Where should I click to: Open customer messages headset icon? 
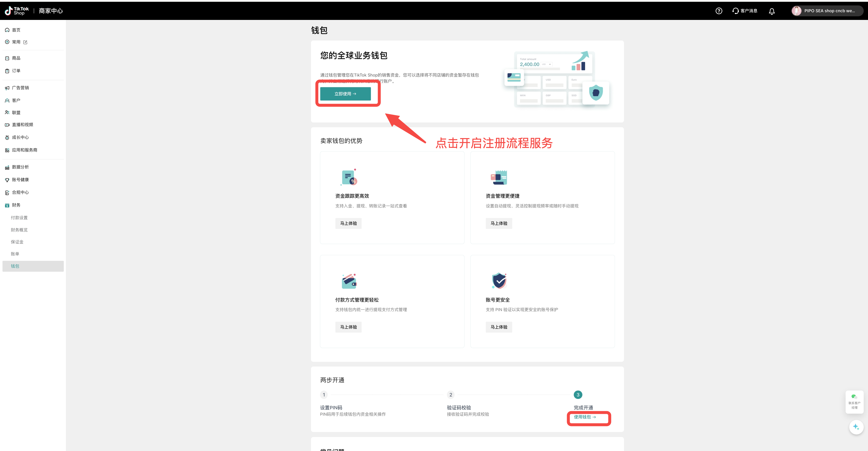735,11
